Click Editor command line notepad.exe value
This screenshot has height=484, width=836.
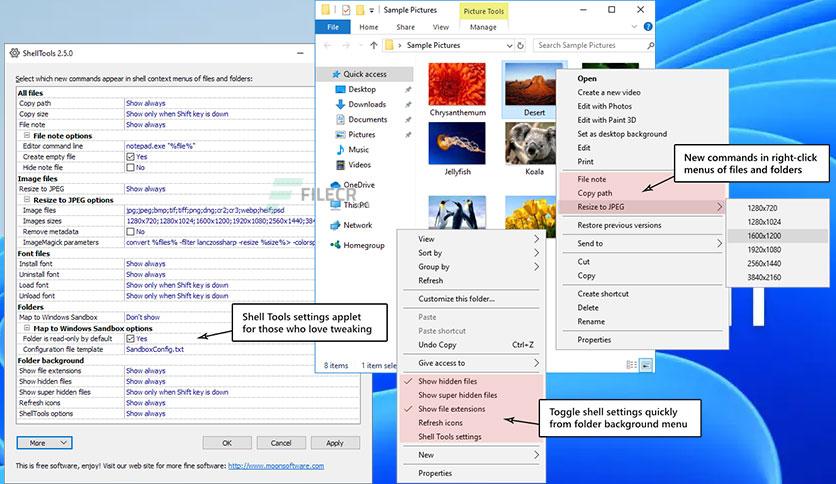160,146
